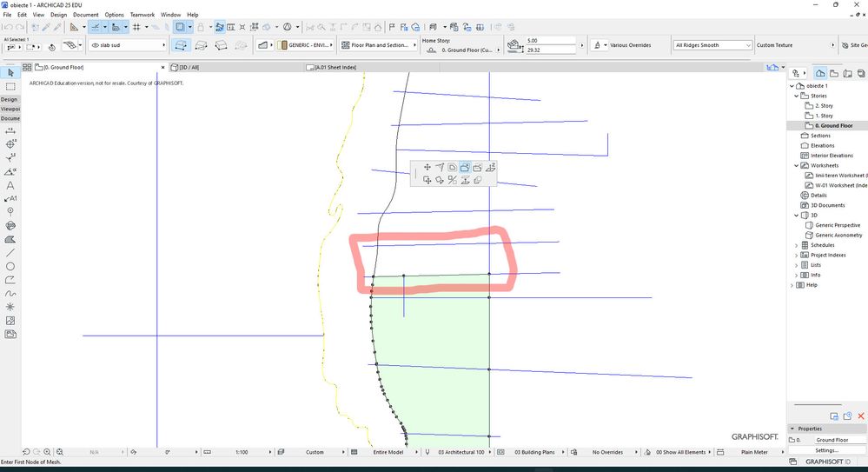Click the 1:100 scale button
Screen dimensions: 868x472
pyautogui.click(x=242, y=452)
